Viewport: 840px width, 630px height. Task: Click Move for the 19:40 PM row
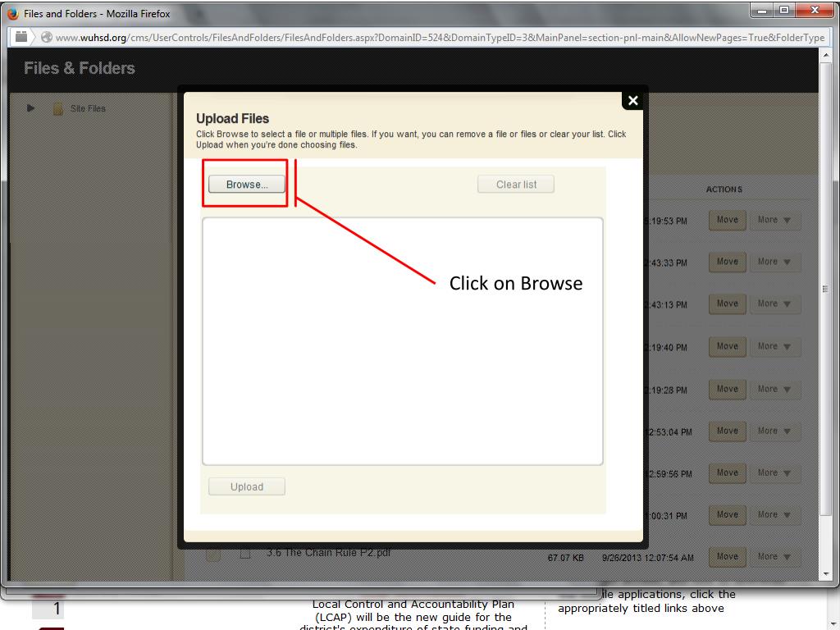[x=727, y=347]
